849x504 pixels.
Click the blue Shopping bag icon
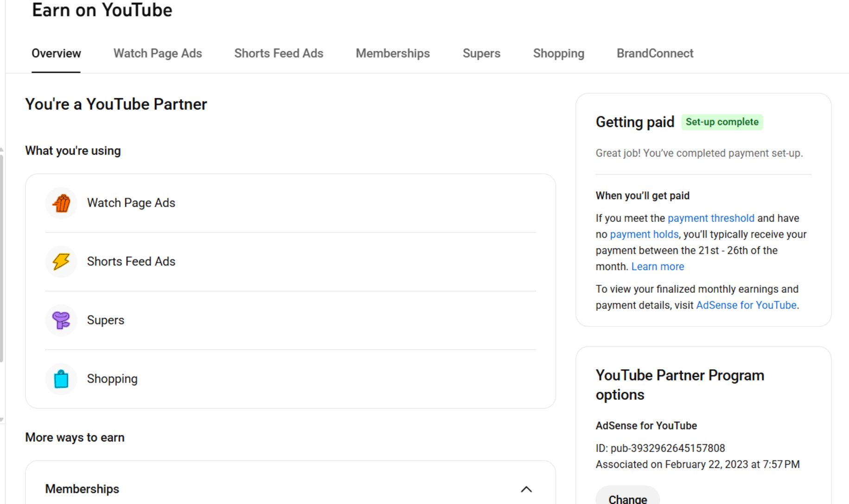click(x=61, y=379)
